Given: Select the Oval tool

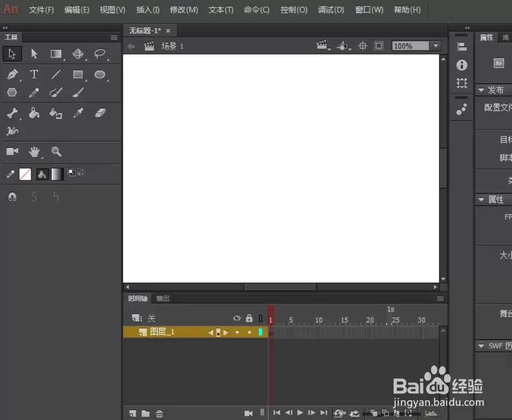Looking at the screenshot, I should point(100,75).
